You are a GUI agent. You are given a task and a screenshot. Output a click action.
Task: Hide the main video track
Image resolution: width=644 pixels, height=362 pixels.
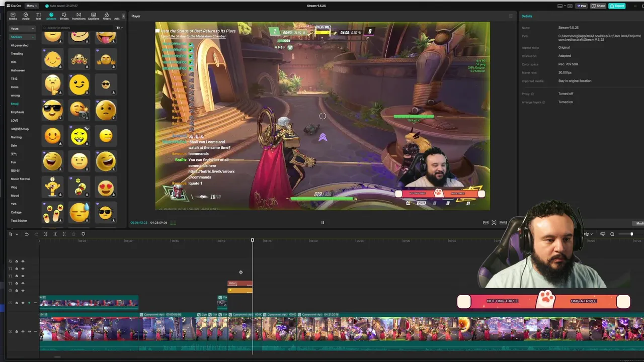tap(23, 331)
